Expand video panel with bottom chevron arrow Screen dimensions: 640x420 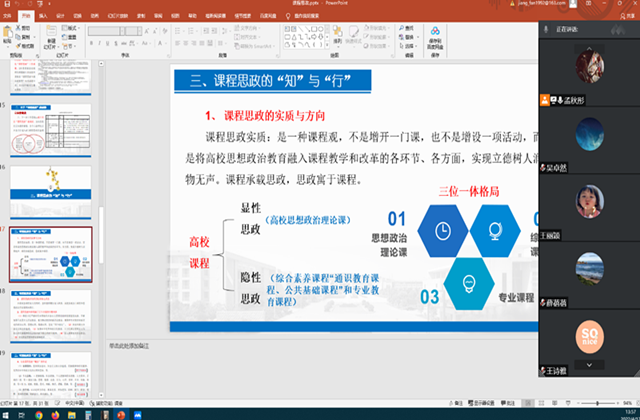588,363
